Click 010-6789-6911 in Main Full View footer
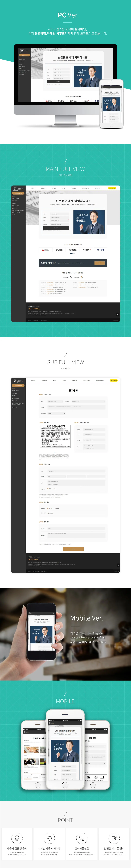 34,309
